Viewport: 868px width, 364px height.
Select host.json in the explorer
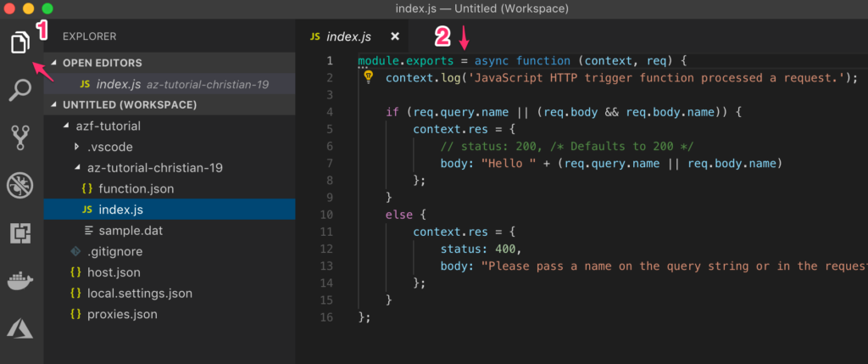[114, 272]
